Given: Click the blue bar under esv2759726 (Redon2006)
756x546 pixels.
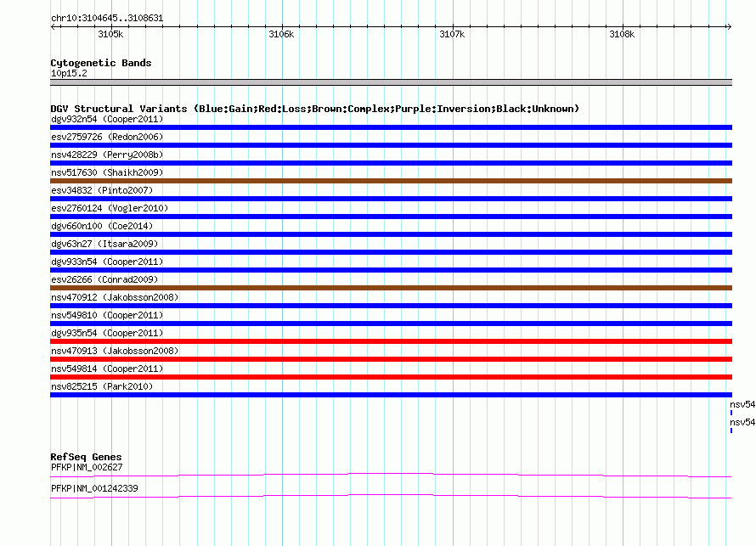Looking at the screenshot, I should coord(391,145).
